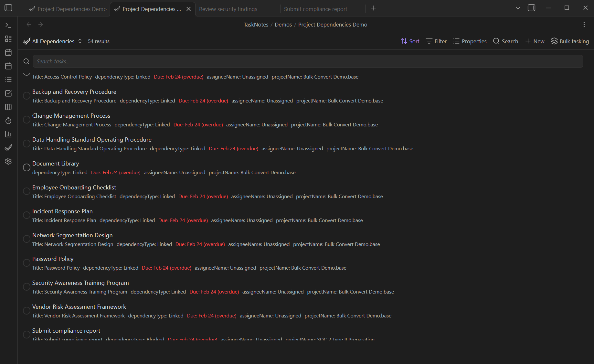Open the pomodoro timer icon
The height and width of the screenshot is (364, 594).
pos(8,121)
